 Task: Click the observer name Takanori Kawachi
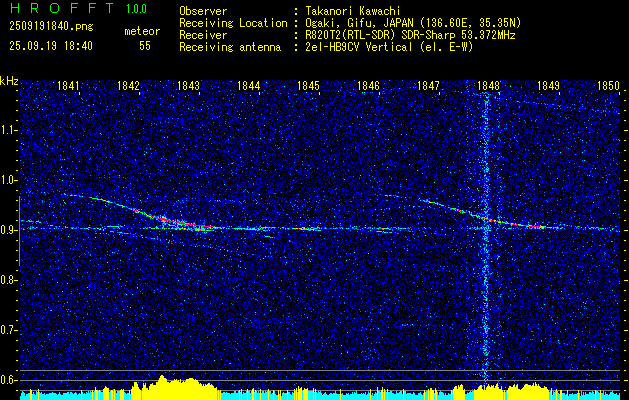[351, 11]
